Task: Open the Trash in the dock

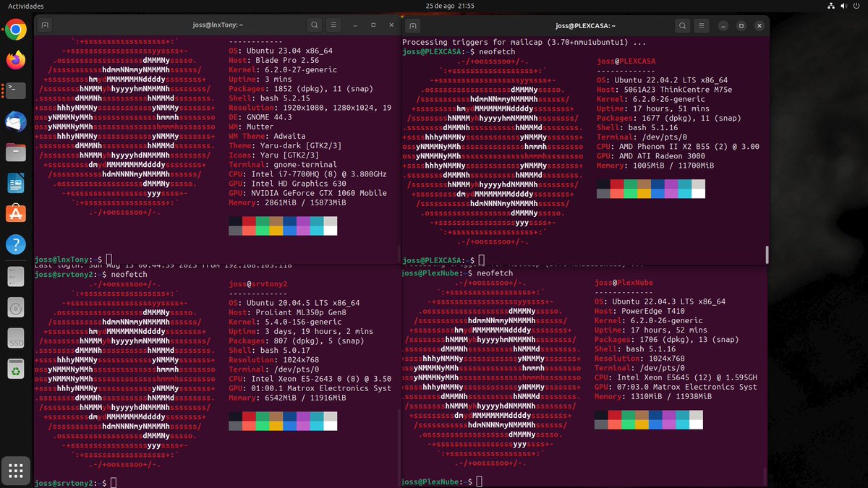Action: click(x=16, y=369)
